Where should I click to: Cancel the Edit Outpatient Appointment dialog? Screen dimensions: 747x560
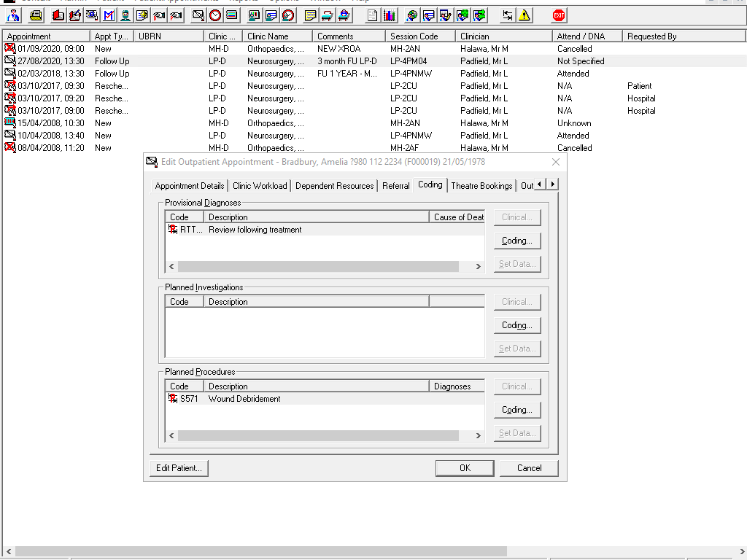[x=530, y=468]
